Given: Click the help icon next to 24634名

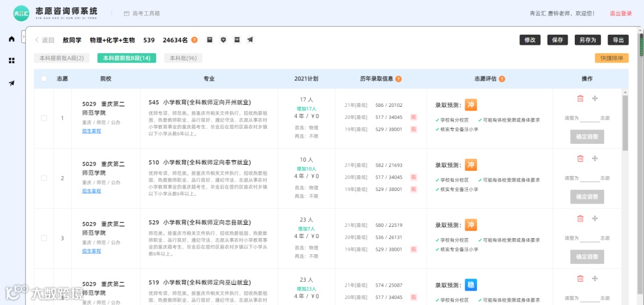Looking at the screenshot, I should (x=194, y=40).
